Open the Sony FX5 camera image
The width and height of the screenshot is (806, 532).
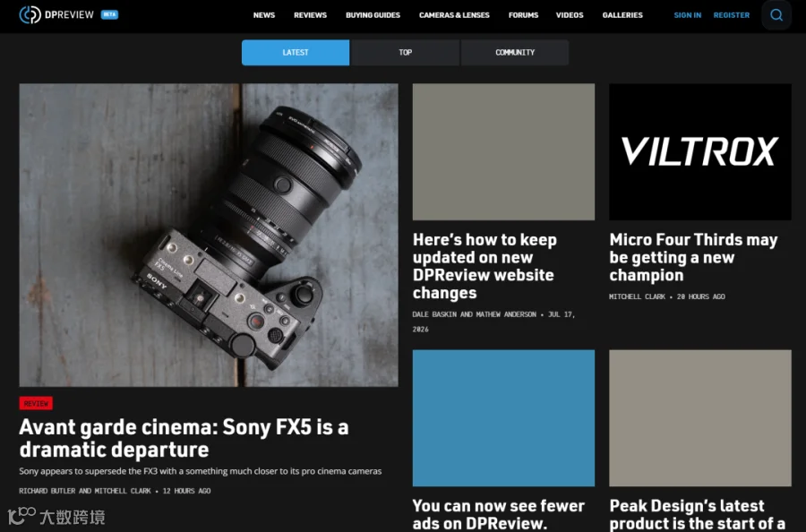209,235
